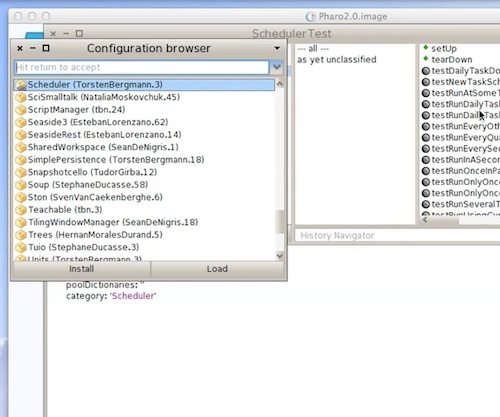Click SeasideRest package icon
The width and height of the screenshot is (500, 417).
point(21,135)
